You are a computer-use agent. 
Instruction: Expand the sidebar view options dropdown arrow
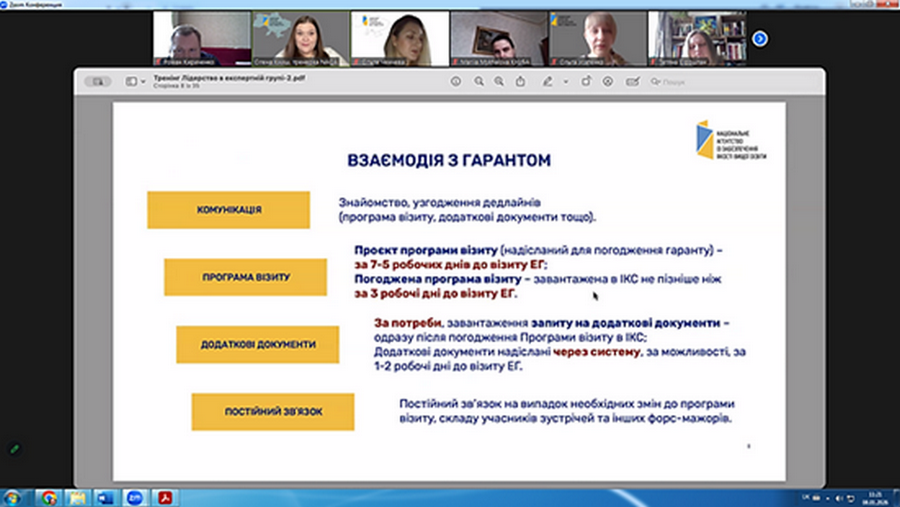coord(143,81)
